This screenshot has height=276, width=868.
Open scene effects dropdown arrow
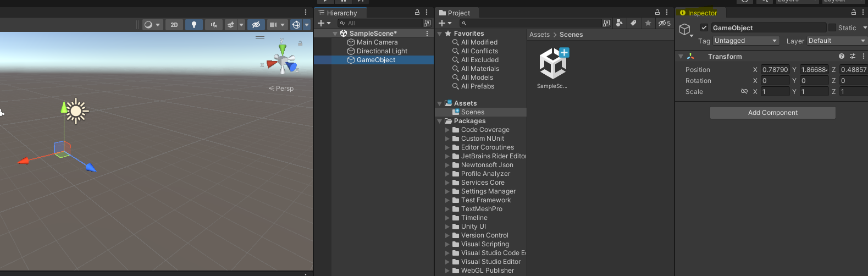point(241,25)
